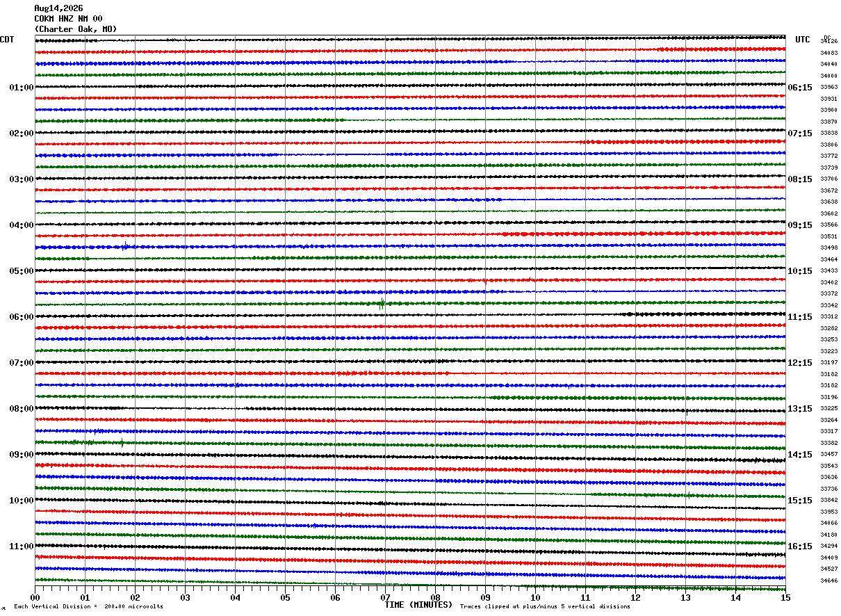
Task: Click the Aug14,2026 date header
Action: [58, 8]
